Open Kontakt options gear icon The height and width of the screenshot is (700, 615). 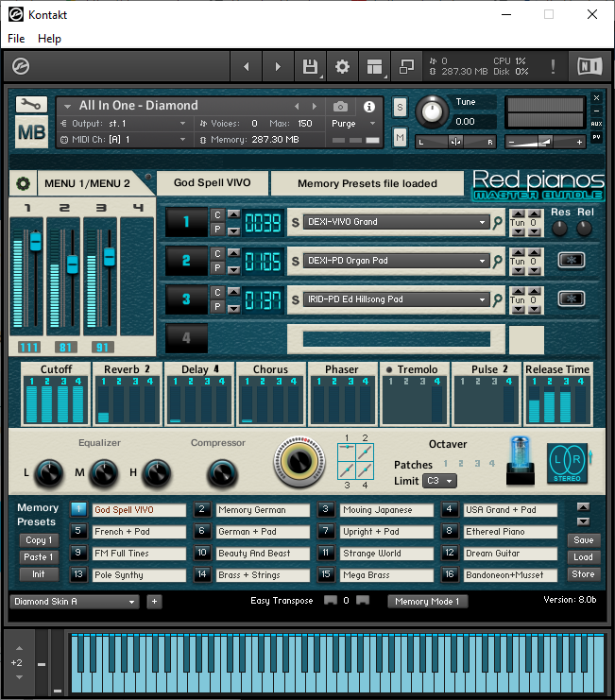pos(342,66)
